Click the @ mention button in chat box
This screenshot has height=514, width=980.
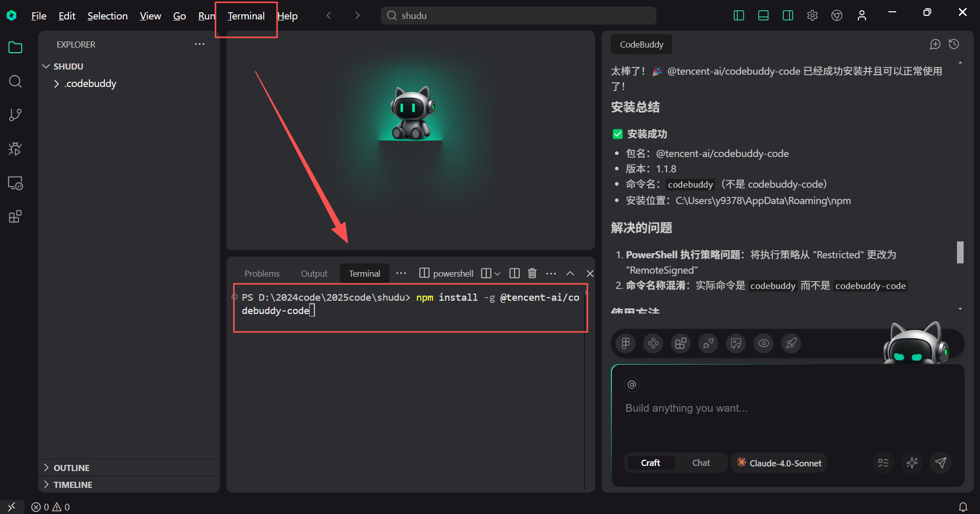point(632,385)
